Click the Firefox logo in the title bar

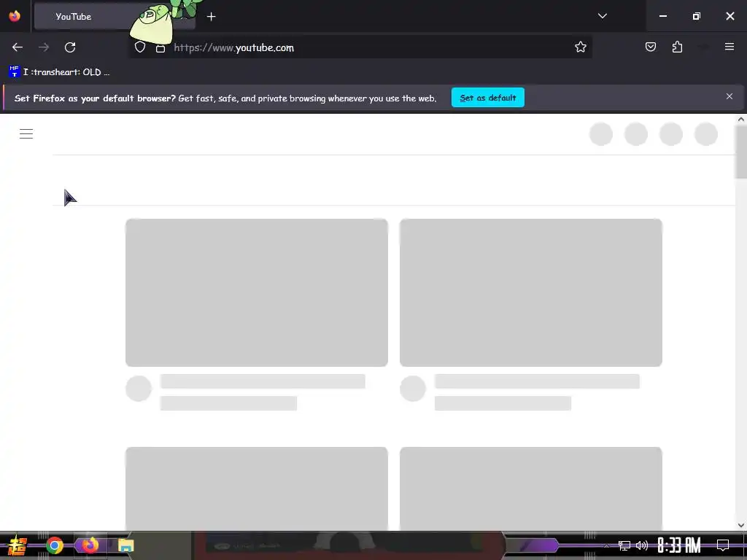(15, 16)
